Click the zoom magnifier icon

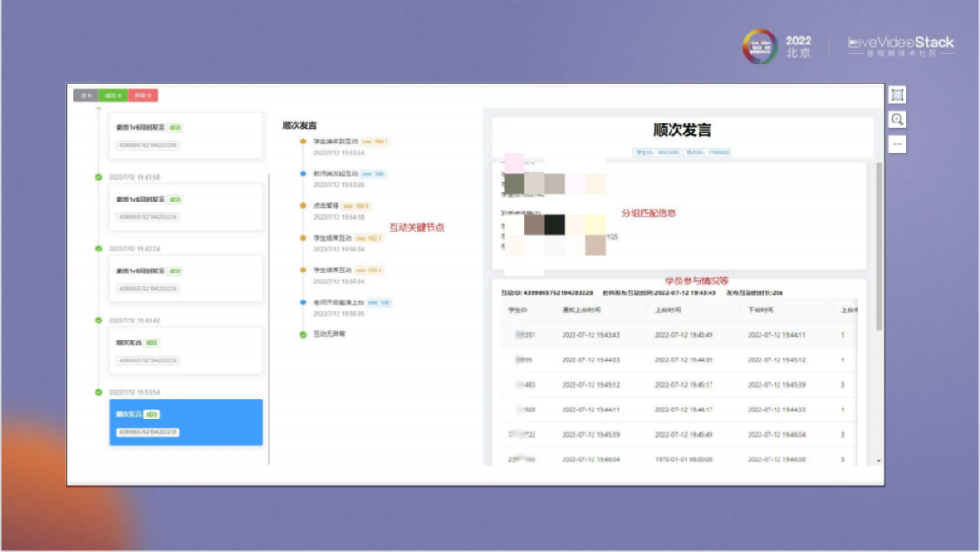[897, 120]
